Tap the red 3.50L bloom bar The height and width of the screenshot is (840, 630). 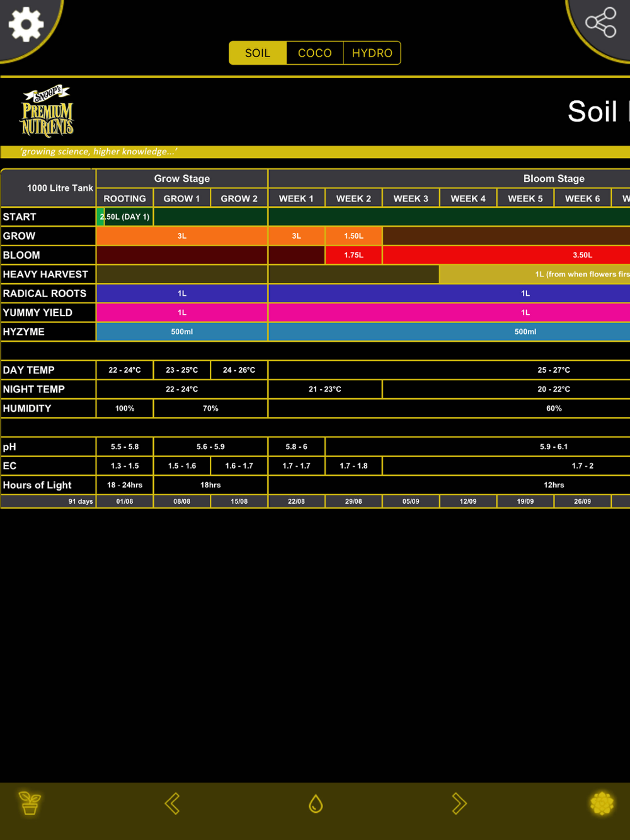click(x=507, y=255)
